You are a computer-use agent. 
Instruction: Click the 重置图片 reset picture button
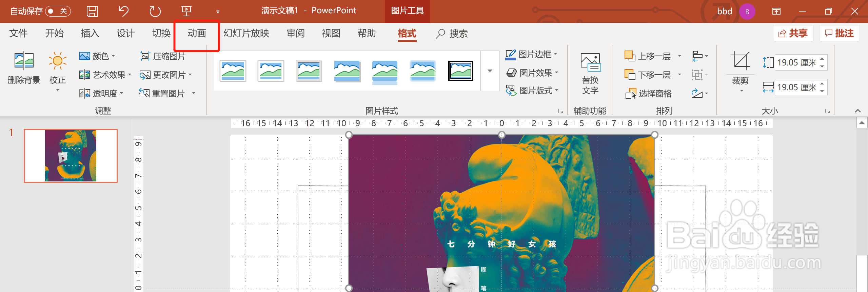coord(162,93)
